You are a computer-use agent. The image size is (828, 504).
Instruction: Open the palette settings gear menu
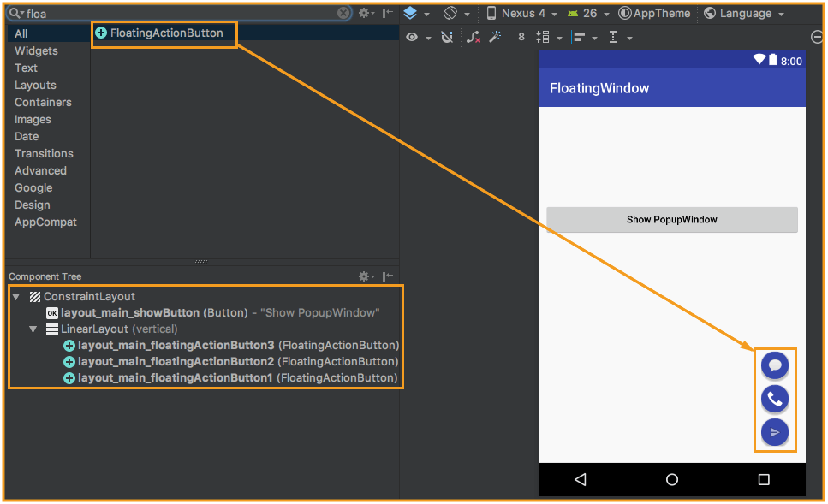click(x=366, y=13)
